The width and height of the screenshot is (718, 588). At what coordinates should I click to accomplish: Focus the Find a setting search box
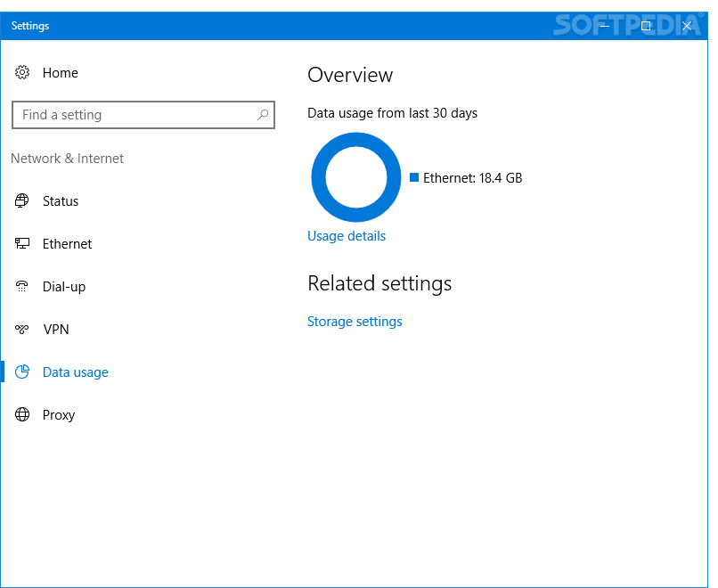point(143,115)
